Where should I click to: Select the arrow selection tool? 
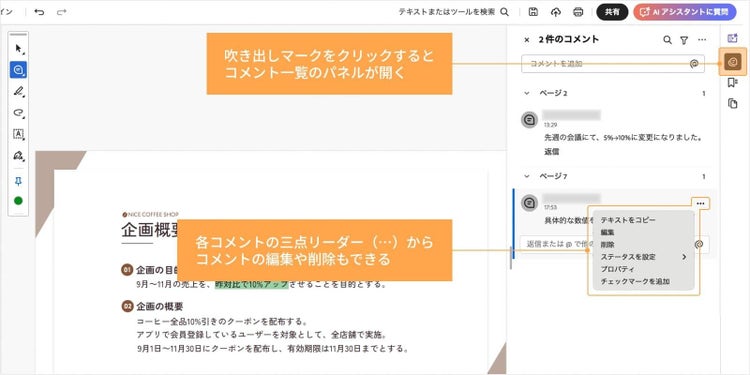click(18, 48)
